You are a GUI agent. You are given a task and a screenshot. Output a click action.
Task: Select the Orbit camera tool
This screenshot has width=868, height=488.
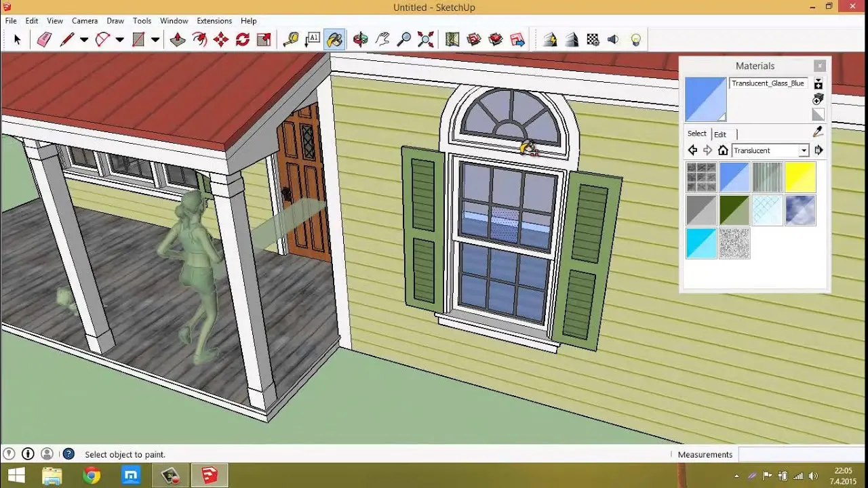(360, 40)
